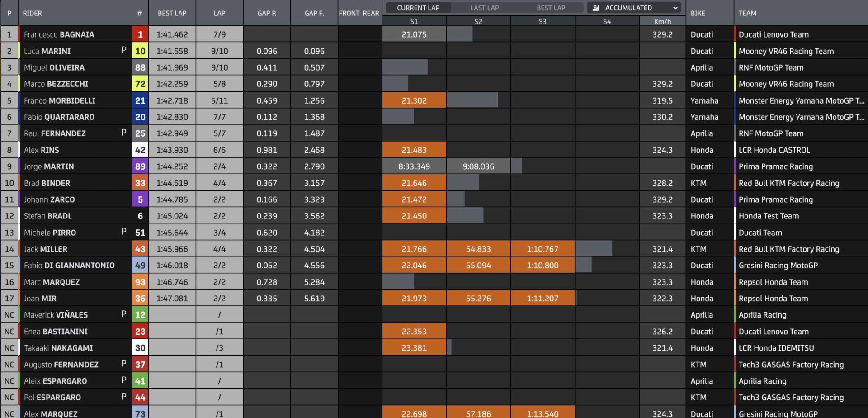Click the speed value 319.5
Screen dimensions: 868x418
(662, 100)
